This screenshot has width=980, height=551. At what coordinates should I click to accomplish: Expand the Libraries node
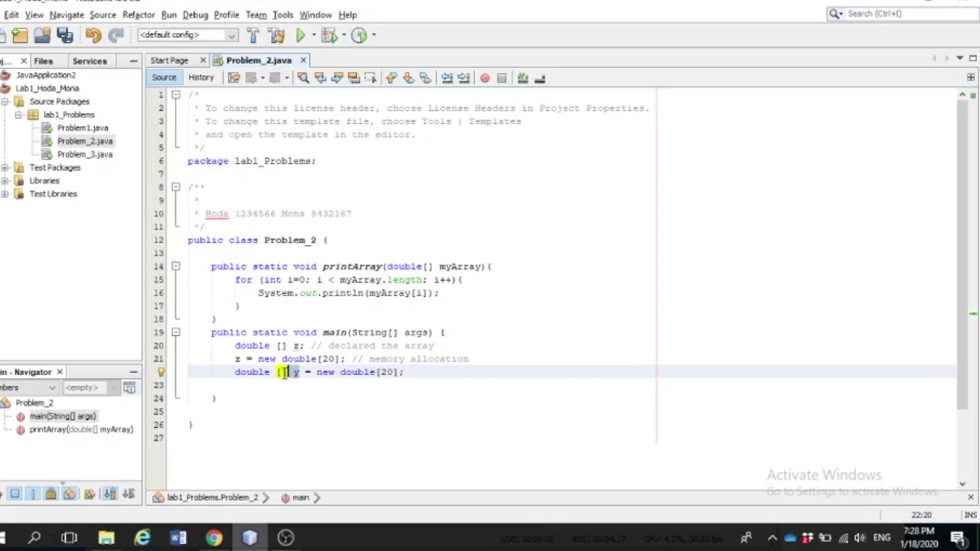(x=5, y=181)
